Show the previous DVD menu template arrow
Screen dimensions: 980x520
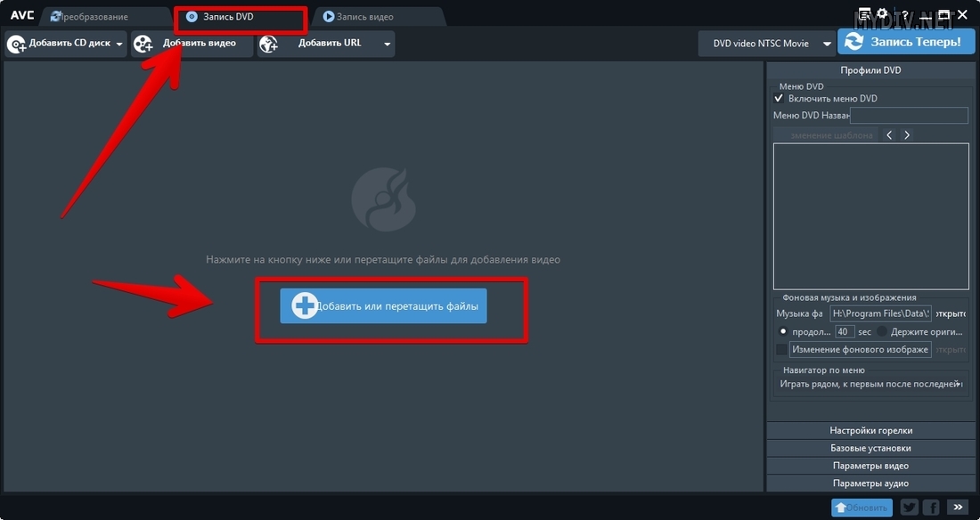889,135
